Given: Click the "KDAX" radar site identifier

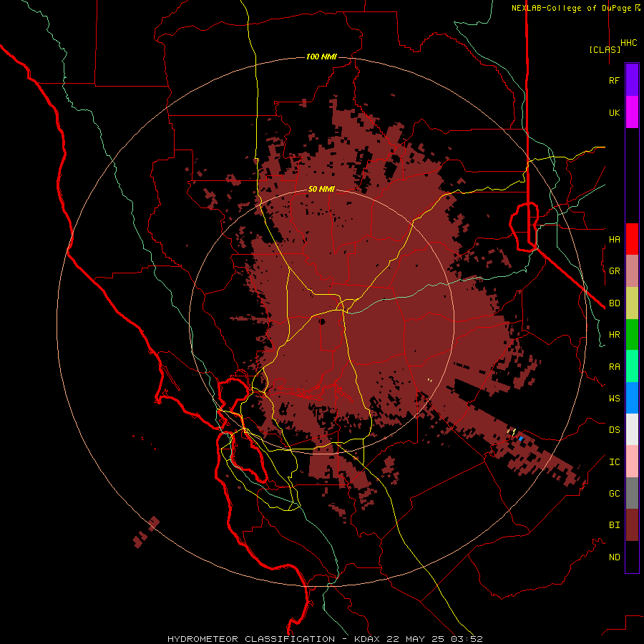Looking at the screenshot, I should point(367,639).
